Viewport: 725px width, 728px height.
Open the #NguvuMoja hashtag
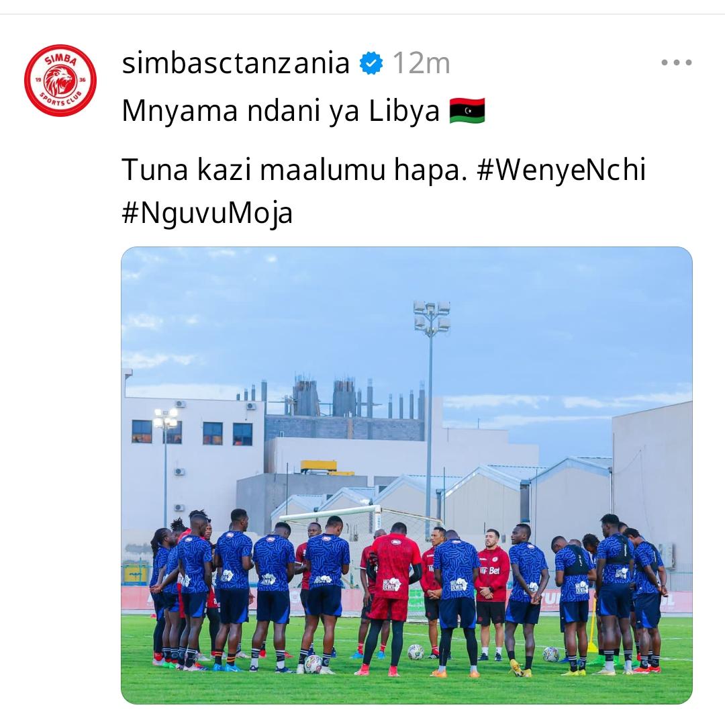click(x=207, y=214)
